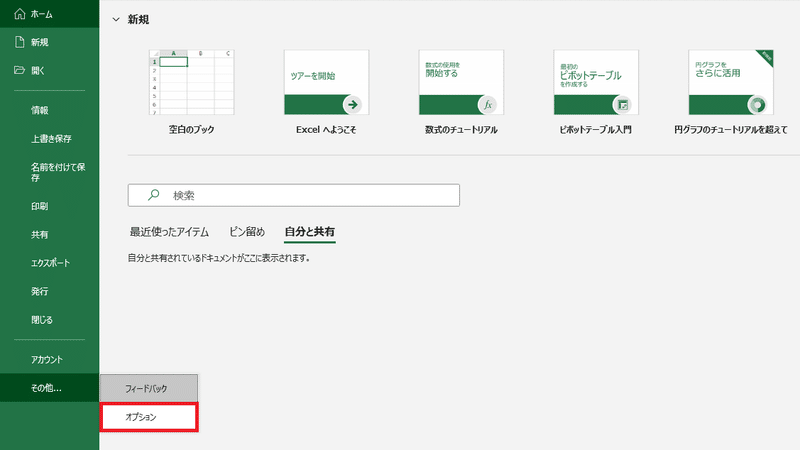Open the エクスポート page
The image size is (800, 450).
pos(49,263)
